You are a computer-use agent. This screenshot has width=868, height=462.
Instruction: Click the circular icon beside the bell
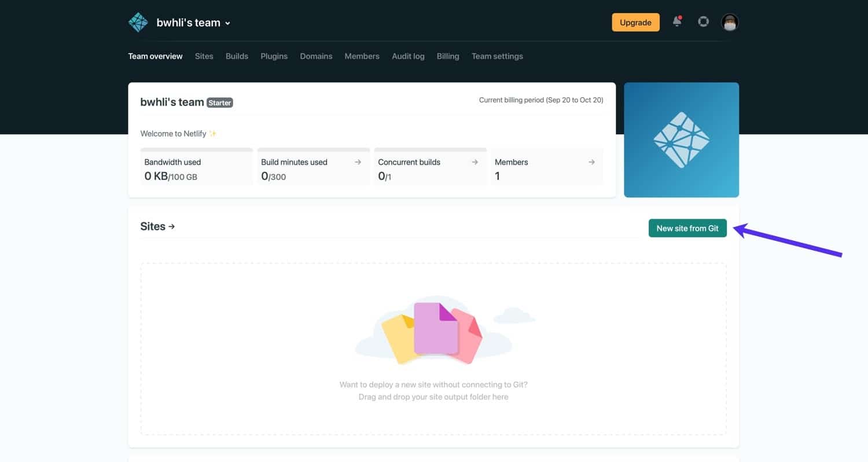pos(703,21)
